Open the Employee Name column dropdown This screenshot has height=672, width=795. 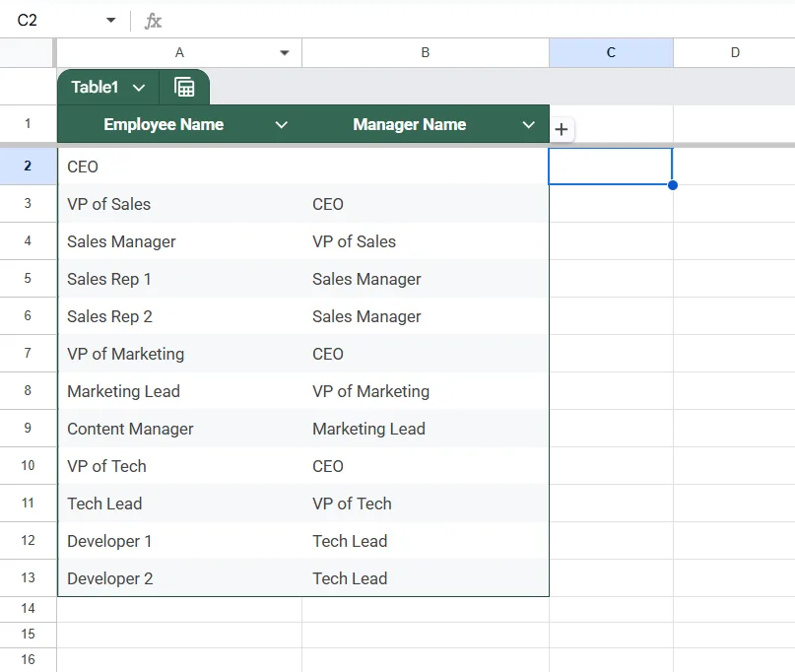[282, 125]
